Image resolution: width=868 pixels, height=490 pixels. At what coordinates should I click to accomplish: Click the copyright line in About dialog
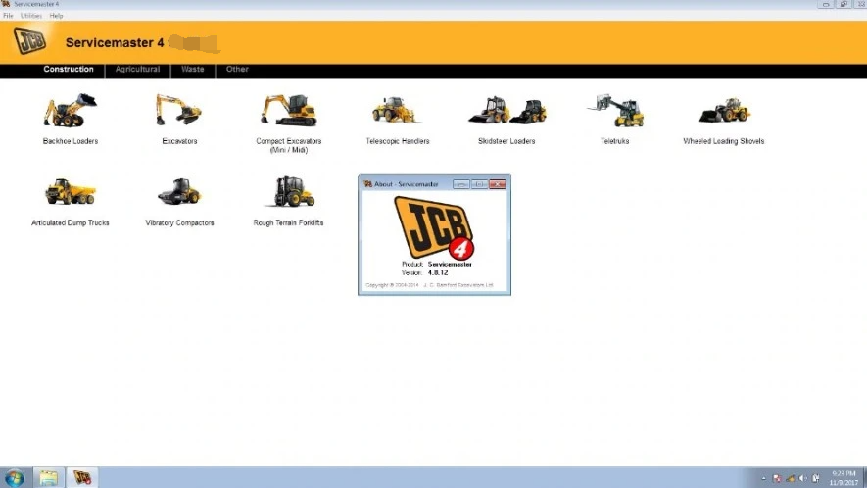[x=429, y=285]
